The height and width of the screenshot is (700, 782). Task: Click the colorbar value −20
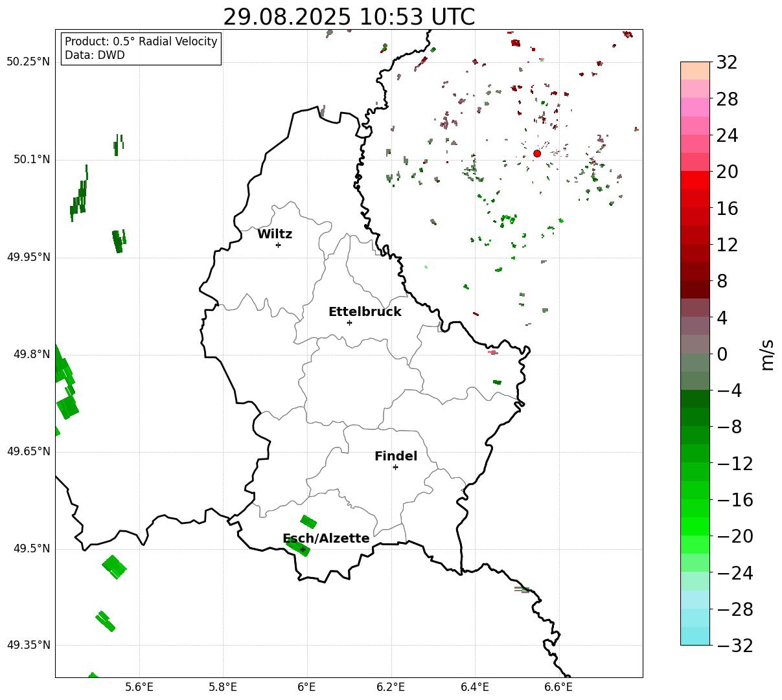(735, 536)
